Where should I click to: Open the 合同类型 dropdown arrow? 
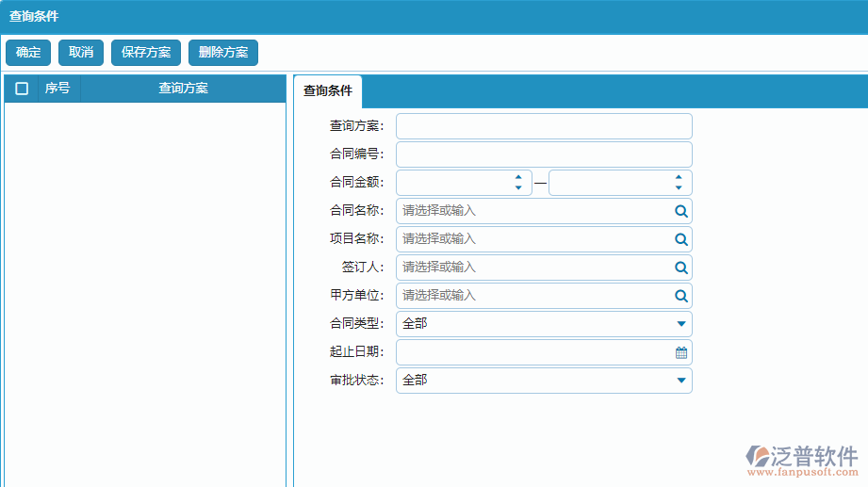681,324
